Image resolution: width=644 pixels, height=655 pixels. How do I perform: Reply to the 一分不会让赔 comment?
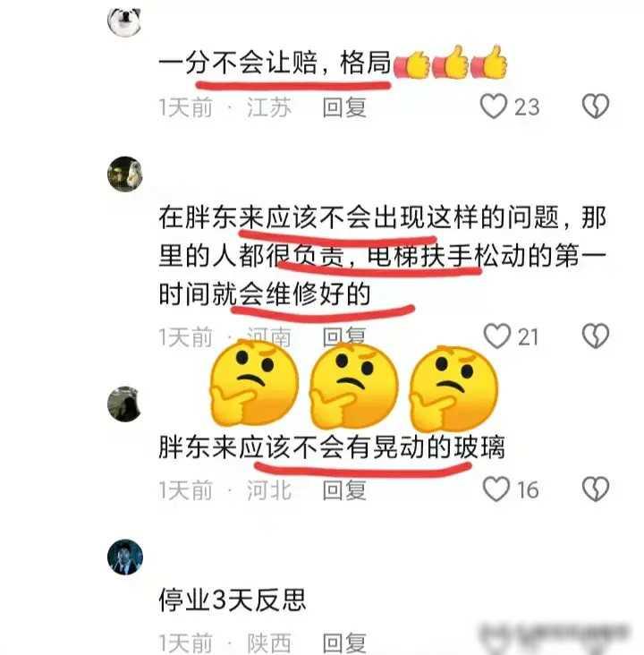pyautogui.click(x=344, y=107)
